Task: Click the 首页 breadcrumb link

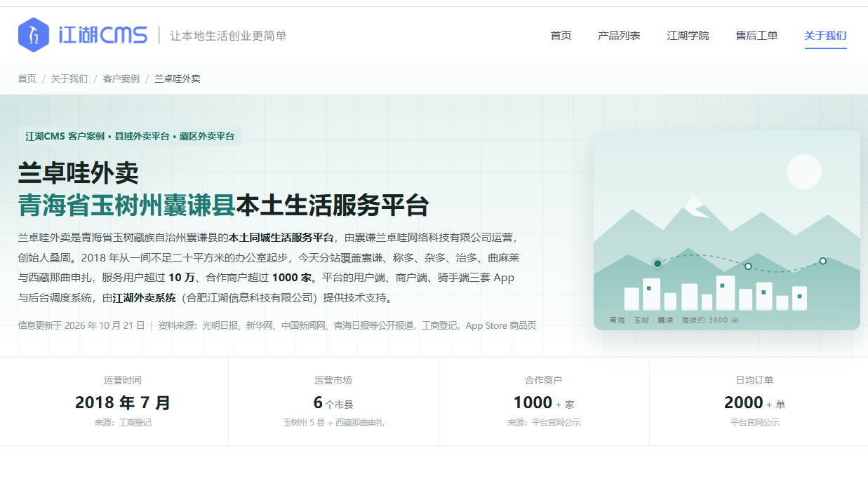Action: click(27, 79)
